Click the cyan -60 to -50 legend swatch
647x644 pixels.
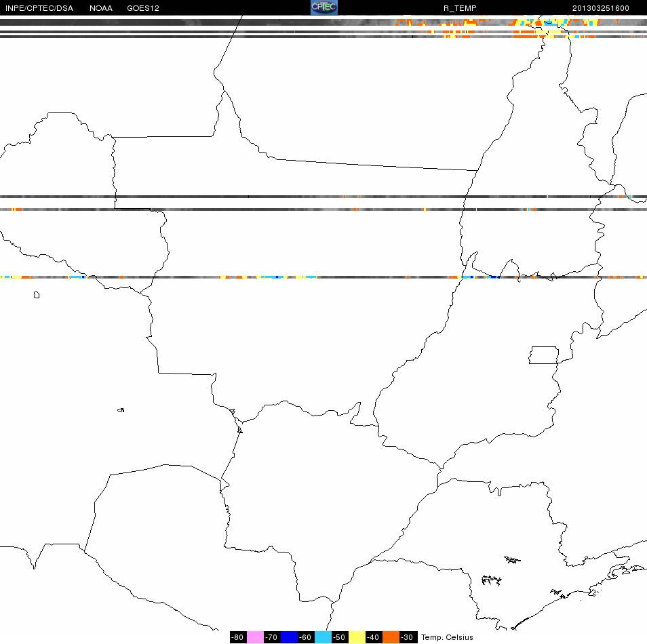(x=323, y=637)
